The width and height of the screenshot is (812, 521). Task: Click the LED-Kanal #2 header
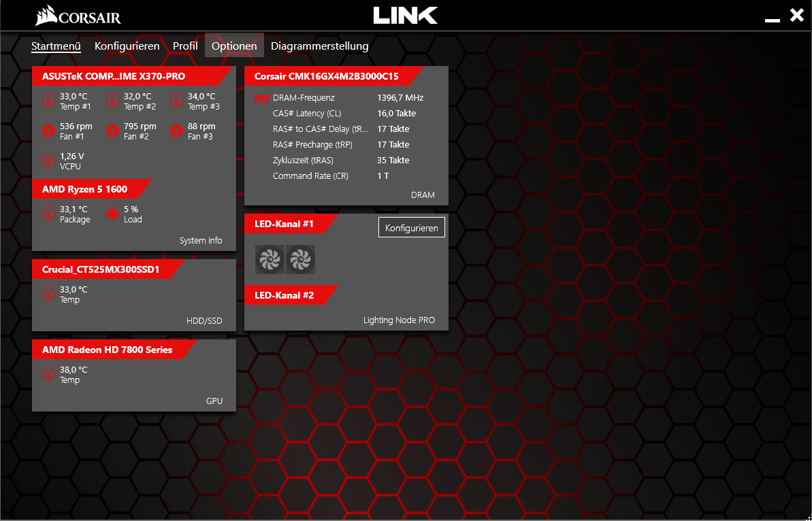285,295
